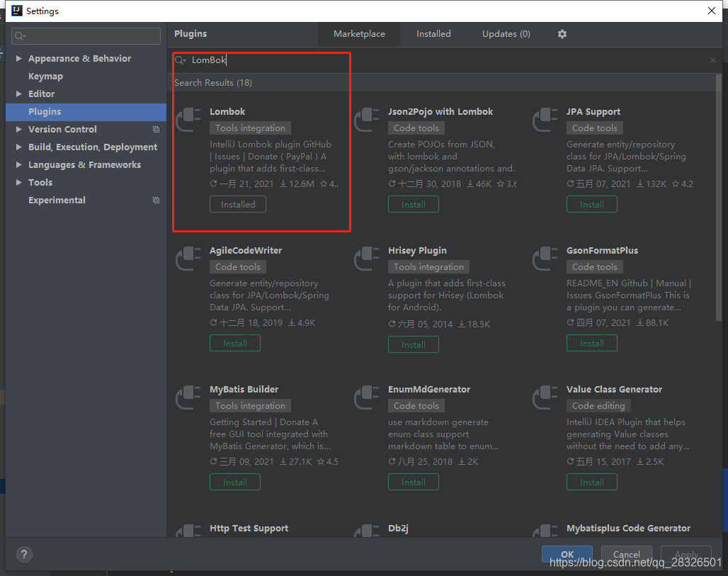Expand Appearance & Behavior section
This screenshot has width=728, height=576.
(19, 59)
